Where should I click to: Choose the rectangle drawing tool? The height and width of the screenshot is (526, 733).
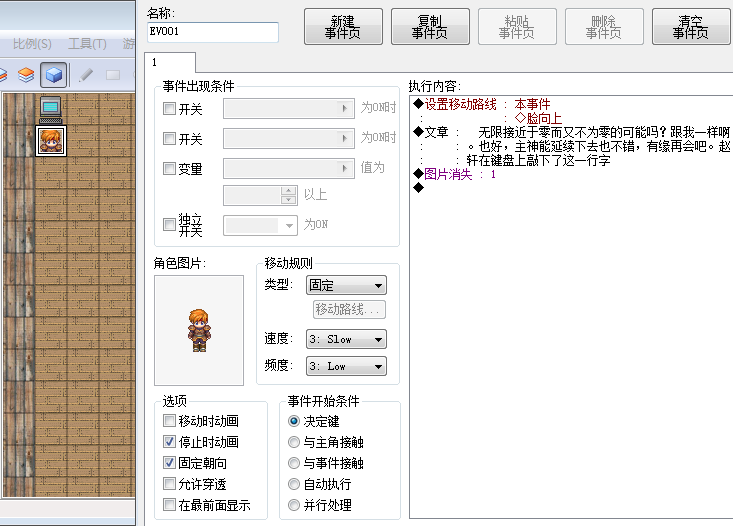113,75
